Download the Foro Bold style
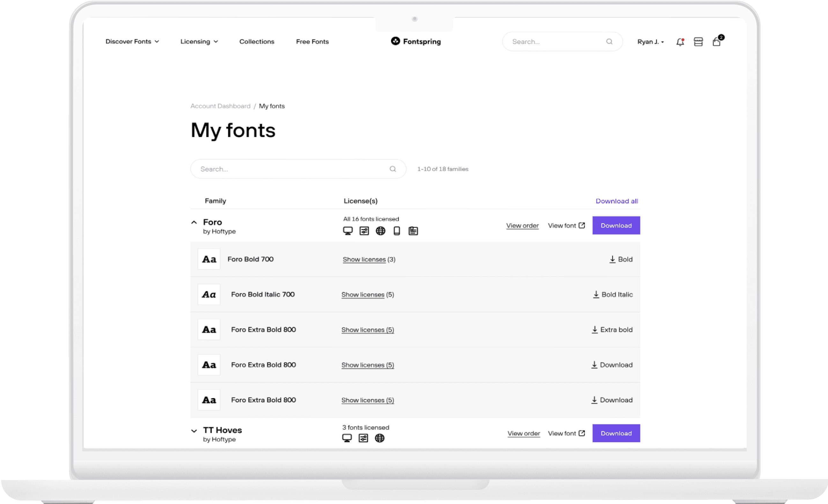 tap(621, 259)
